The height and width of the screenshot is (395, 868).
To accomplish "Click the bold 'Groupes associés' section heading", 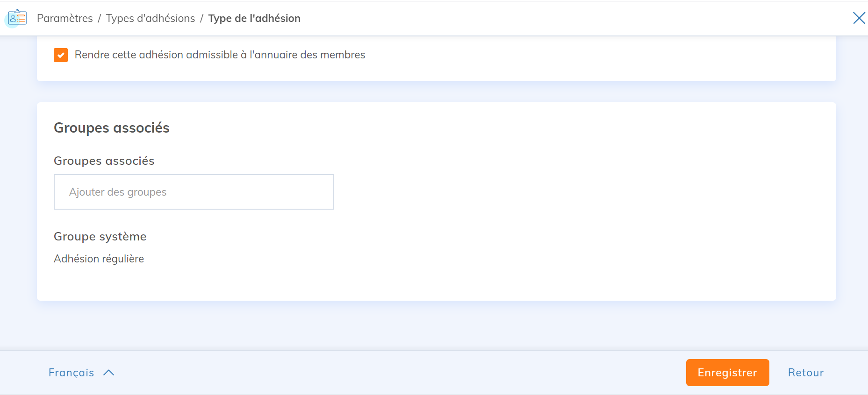I will (112, 128).
